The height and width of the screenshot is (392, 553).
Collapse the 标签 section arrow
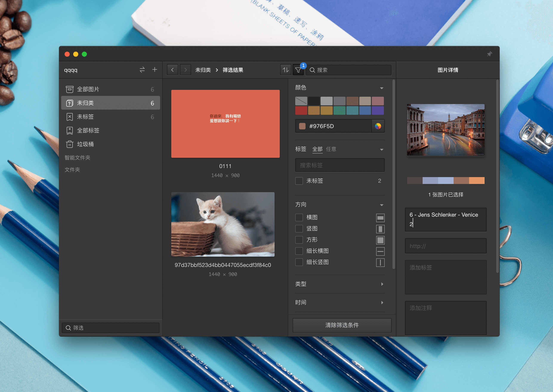pos(382,150)
